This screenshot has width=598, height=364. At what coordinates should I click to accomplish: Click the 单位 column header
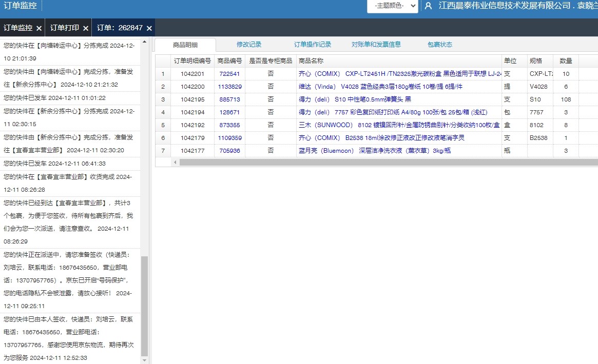pos(514,61)
